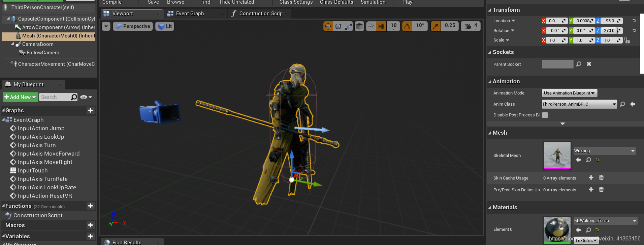Switch to the Event Graph tab

195,13
